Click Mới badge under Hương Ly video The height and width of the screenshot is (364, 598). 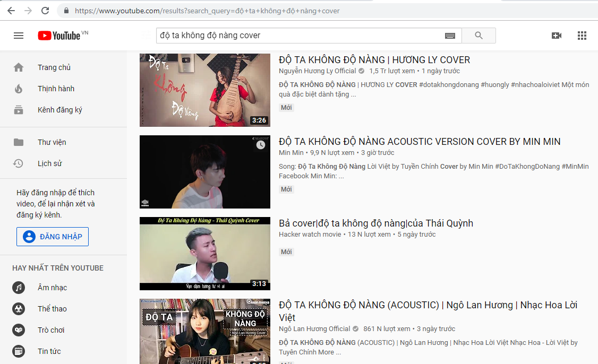pyautogui.click(x=286, y=108)
